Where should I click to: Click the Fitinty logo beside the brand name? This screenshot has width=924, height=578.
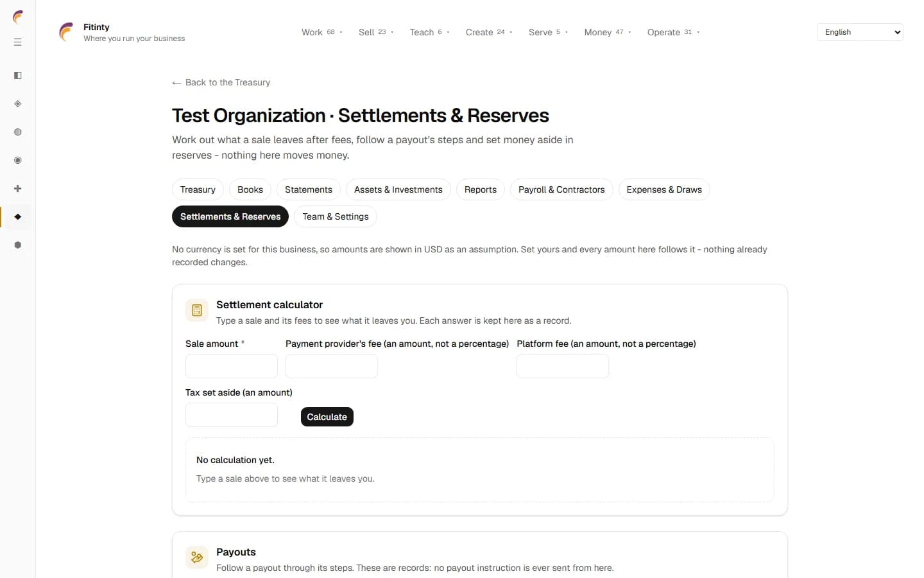(x=67, y=32)
